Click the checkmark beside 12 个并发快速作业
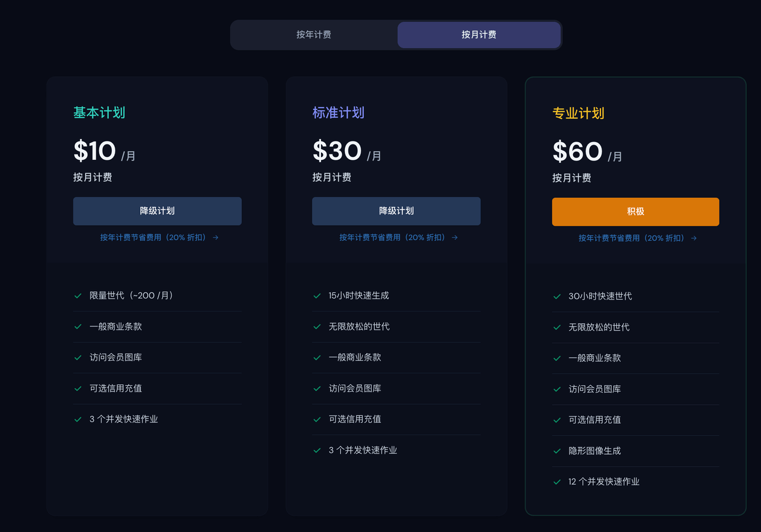761x532 pixels. coord(556,481)
